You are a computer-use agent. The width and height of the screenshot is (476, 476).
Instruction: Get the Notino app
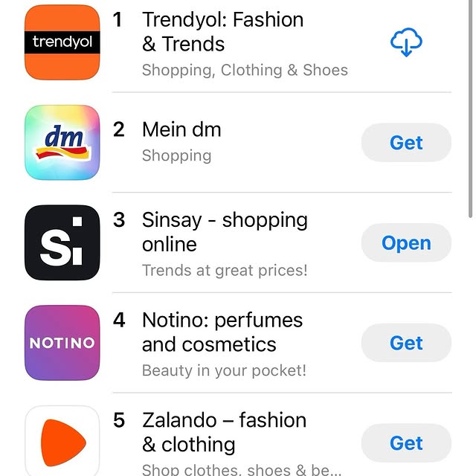pyautogui.click(x=406, y=343)
